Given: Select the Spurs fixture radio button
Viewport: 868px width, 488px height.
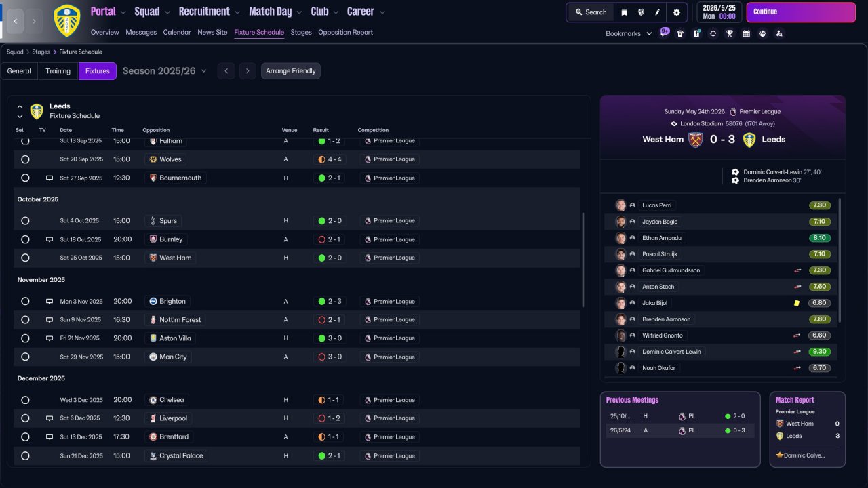Looking at the screenshot, I should point(25,221).
